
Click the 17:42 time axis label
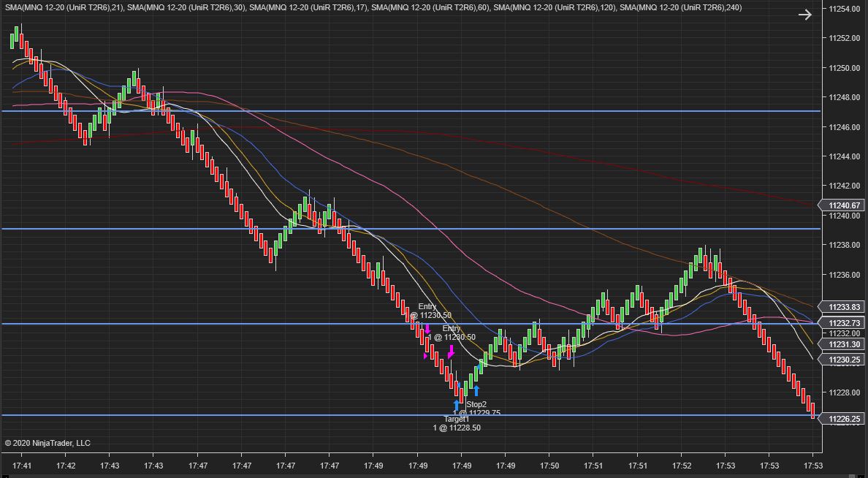tap(65, 466)
